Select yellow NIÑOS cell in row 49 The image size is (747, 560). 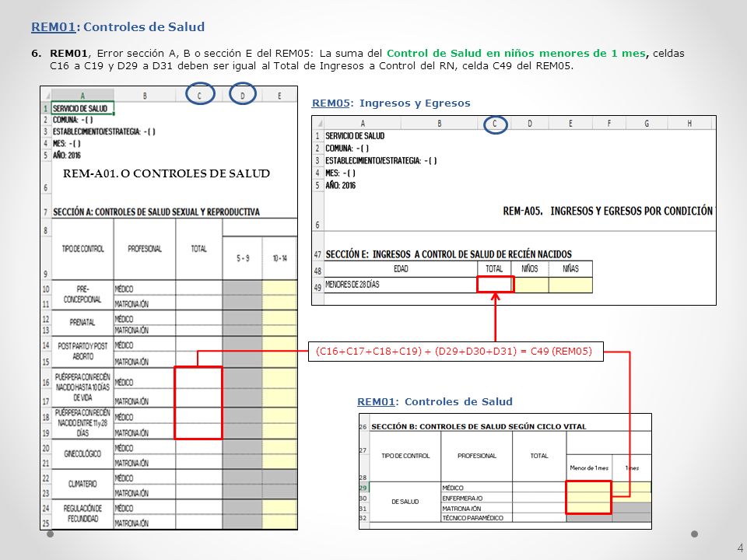point(531,285)
